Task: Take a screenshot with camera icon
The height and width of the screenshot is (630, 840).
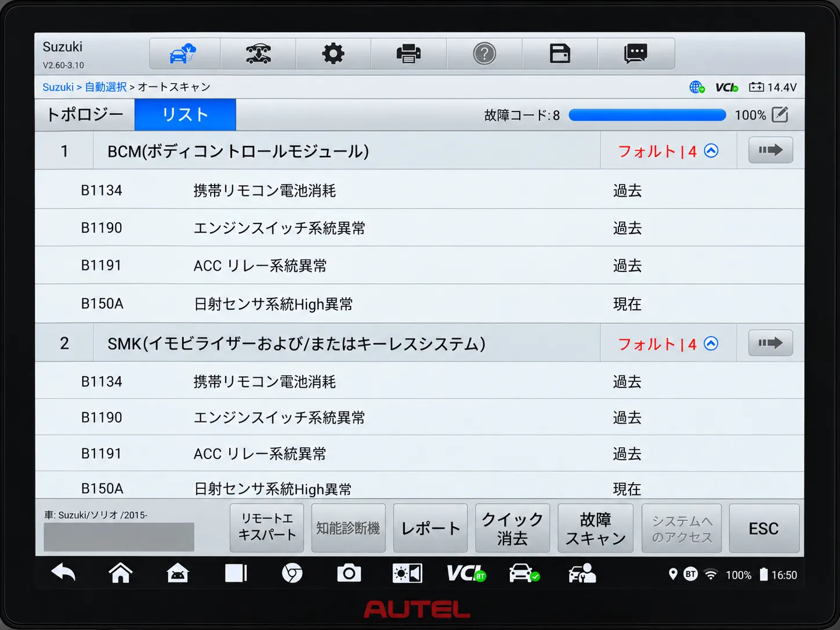Action: point(349,574)
